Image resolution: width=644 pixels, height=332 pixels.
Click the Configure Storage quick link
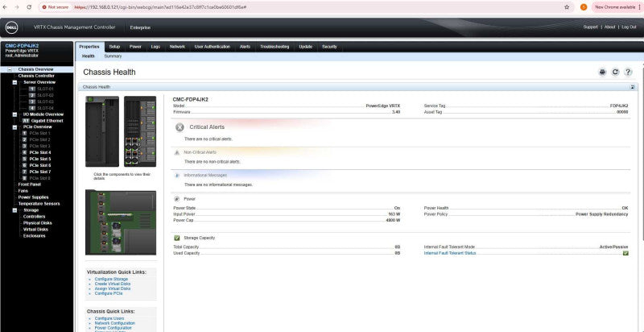[x=111, y=280]
